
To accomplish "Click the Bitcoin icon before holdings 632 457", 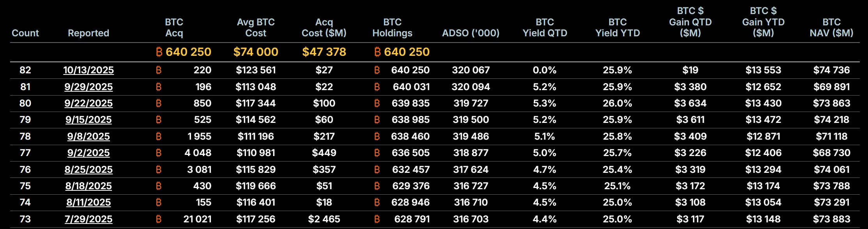I will (377, 170).
